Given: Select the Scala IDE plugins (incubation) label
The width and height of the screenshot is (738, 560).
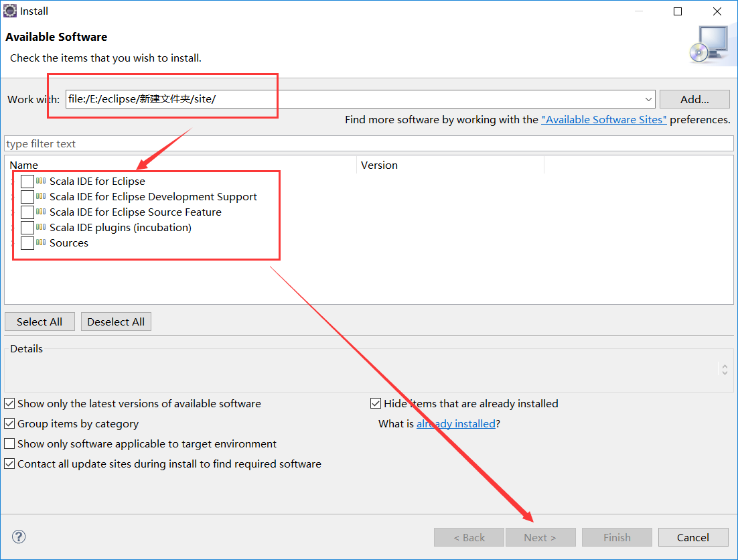Looking at the screenshot, I should (121, 228).
